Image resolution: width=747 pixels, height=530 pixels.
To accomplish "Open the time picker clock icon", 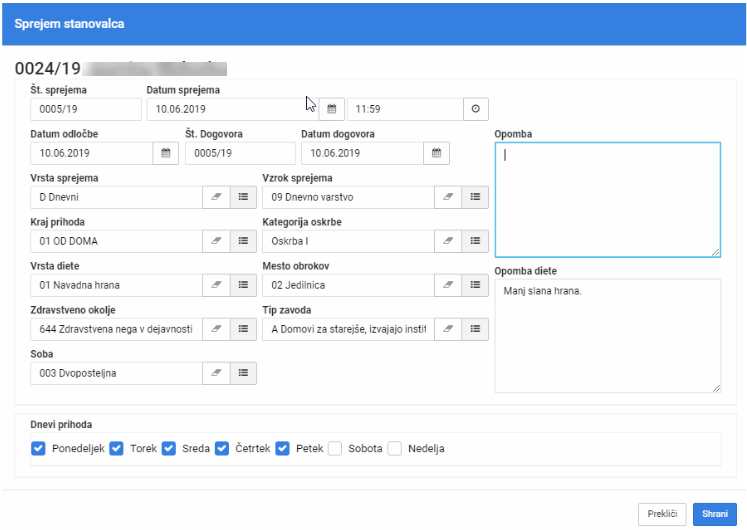I will tap(475, 109).
